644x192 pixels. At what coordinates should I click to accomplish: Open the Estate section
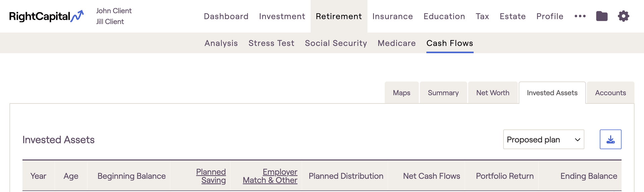pos(513,16)
